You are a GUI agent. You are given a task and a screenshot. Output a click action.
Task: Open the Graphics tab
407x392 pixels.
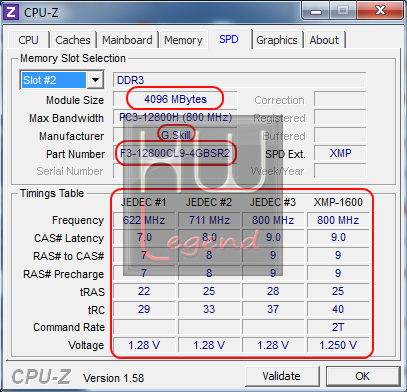click(277, 40)
